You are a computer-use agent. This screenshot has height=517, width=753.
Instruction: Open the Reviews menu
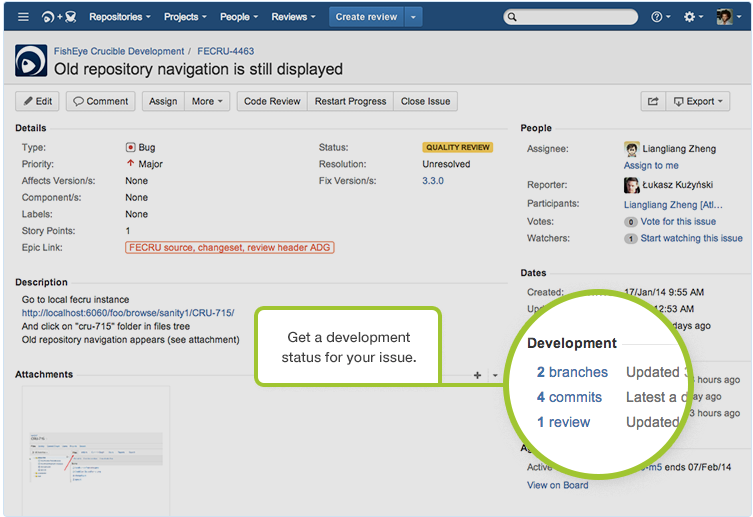pyautogui.click(x=293, y=17)
